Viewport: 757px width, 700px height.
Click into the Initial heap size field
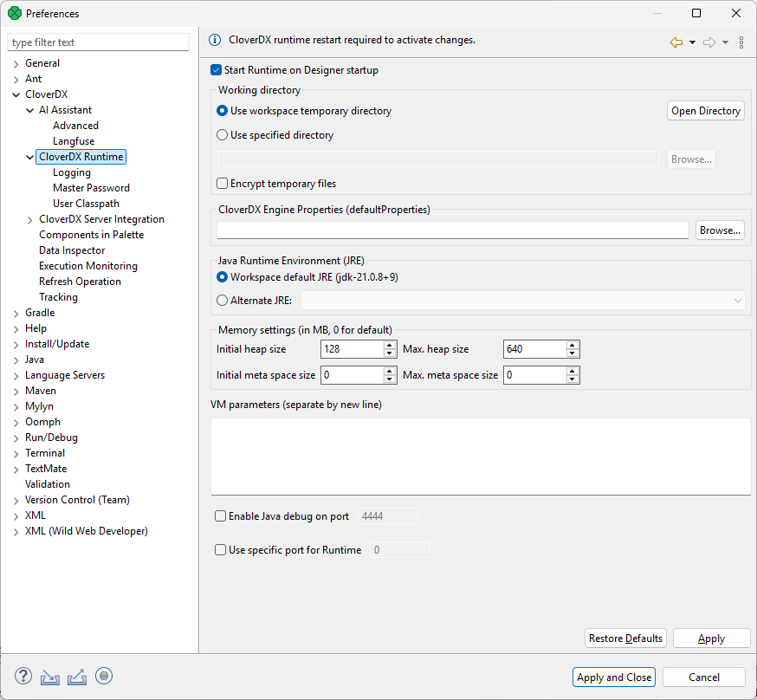353,349
